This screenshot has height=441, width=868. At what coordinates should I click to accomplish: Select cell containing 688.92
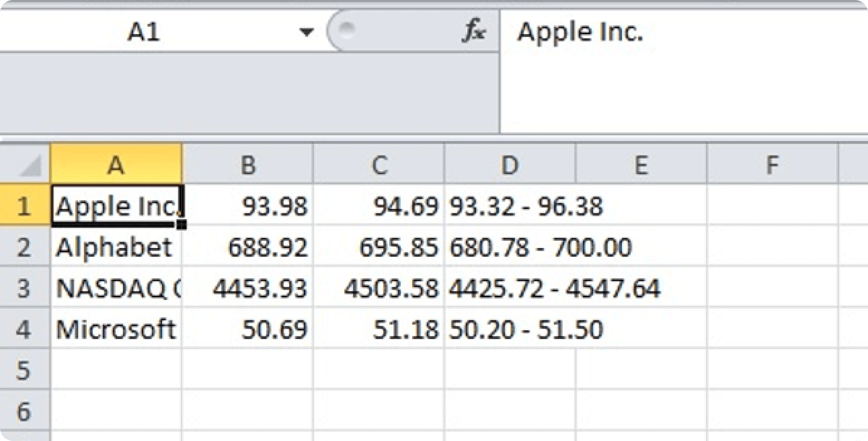(248, 246)
